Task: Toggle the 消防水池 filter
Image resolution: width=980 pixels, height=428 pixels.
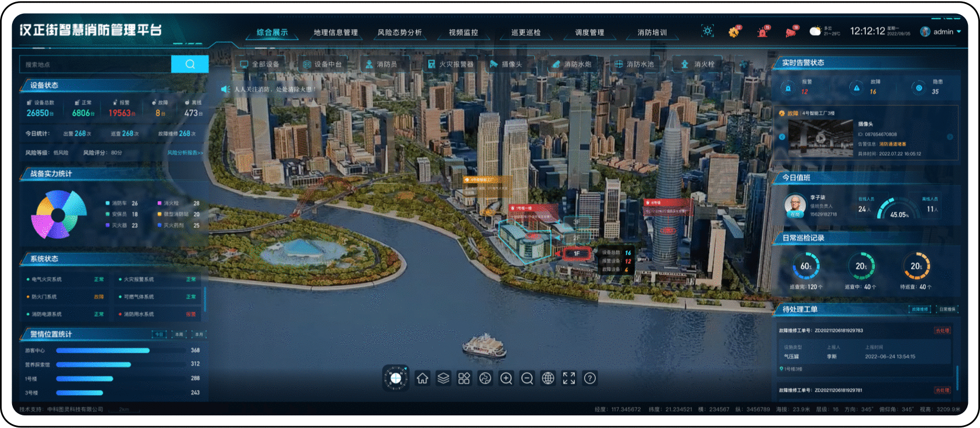Action: [634, 64]
